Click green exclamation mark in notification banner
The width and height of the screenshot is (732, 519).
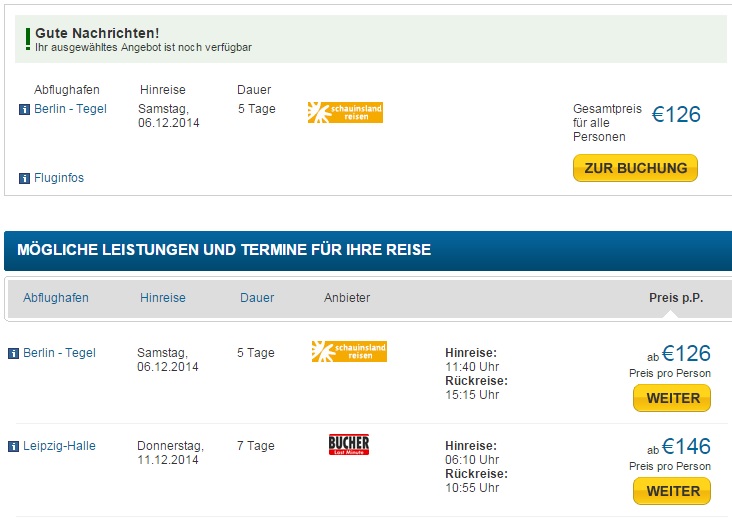[28, 39]
